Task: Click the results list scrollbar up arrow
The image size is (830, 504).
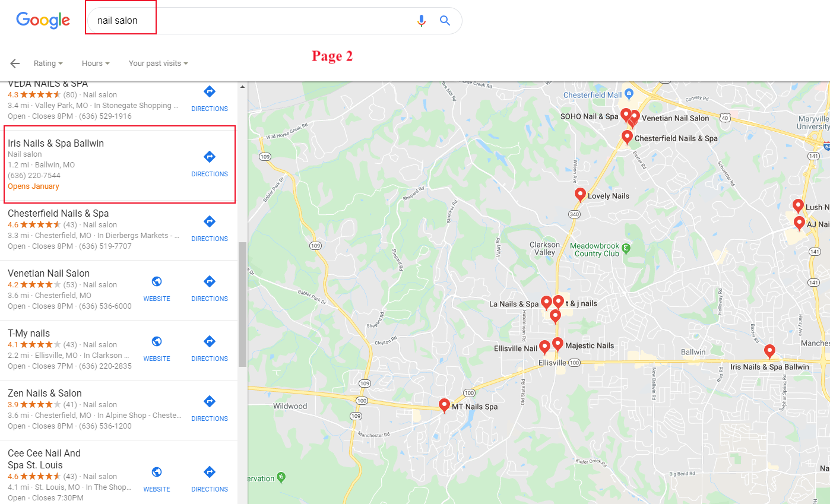Action: [x=242, y=87]
